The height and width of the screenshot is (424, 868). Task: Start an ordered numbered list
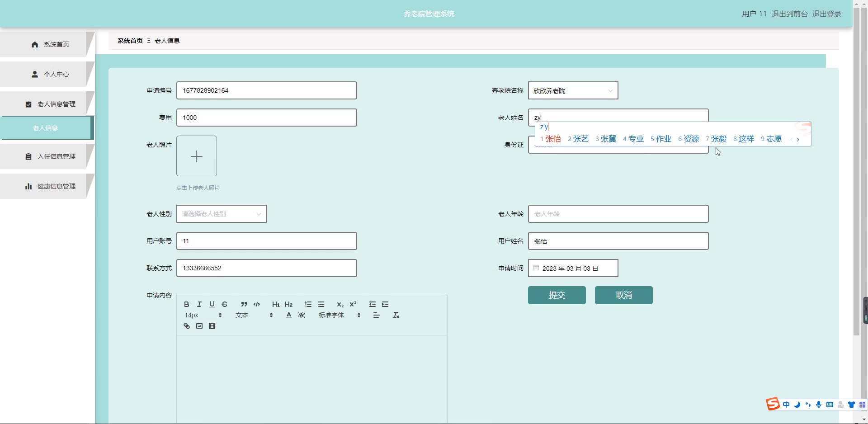308,304
